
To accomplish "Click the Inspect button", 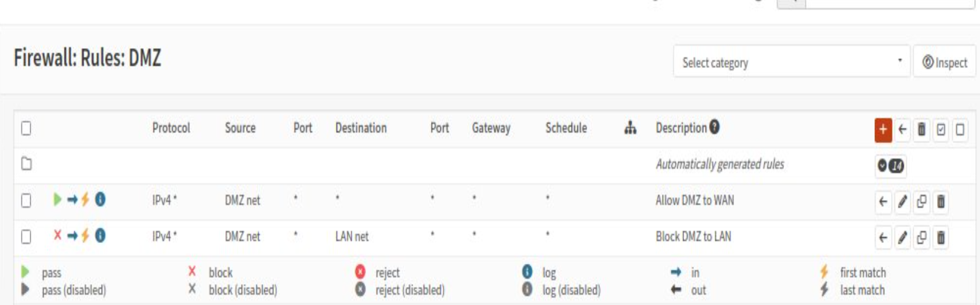I will [945, 62].
